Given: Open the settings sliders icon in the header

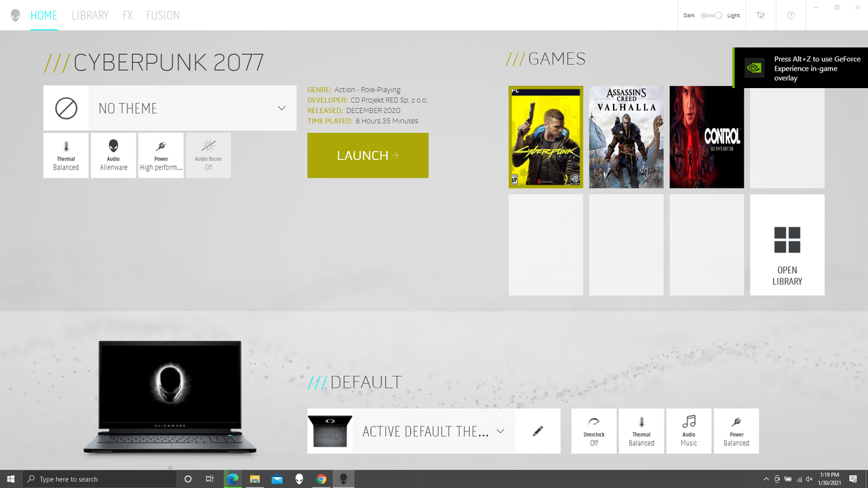Looking at the screenshot, I should [761, 15].
